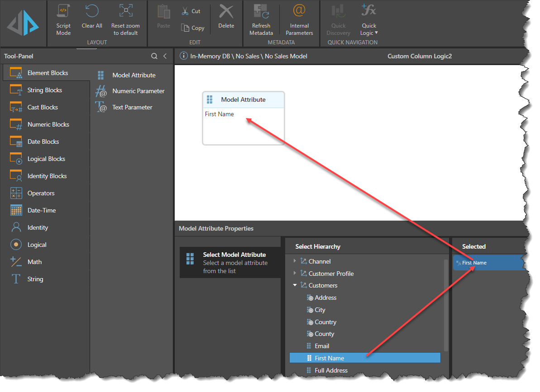The image size is (540, 392).
Task: Select the String Blocks category
Action: tap(44, 90)
